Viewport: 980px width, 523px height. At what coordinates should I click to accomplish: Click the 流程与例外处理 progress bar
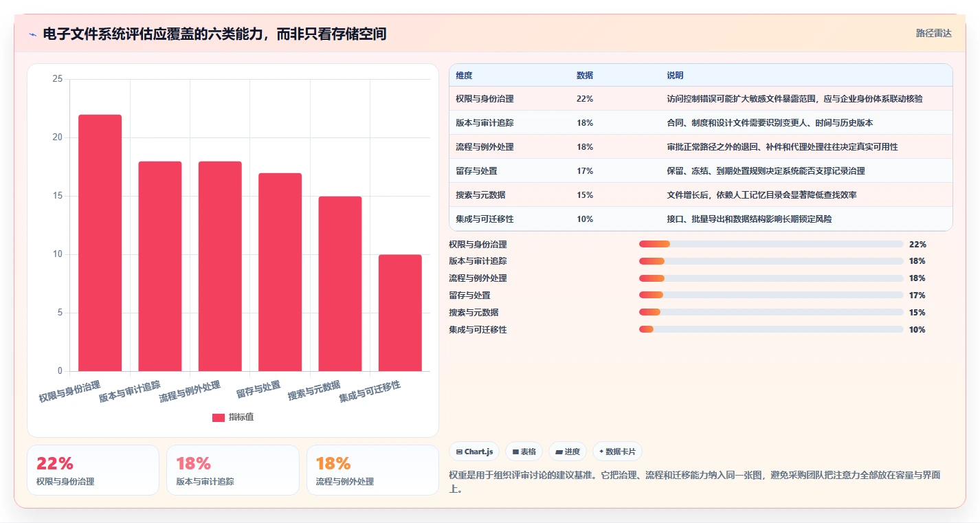tap(771, 278)
